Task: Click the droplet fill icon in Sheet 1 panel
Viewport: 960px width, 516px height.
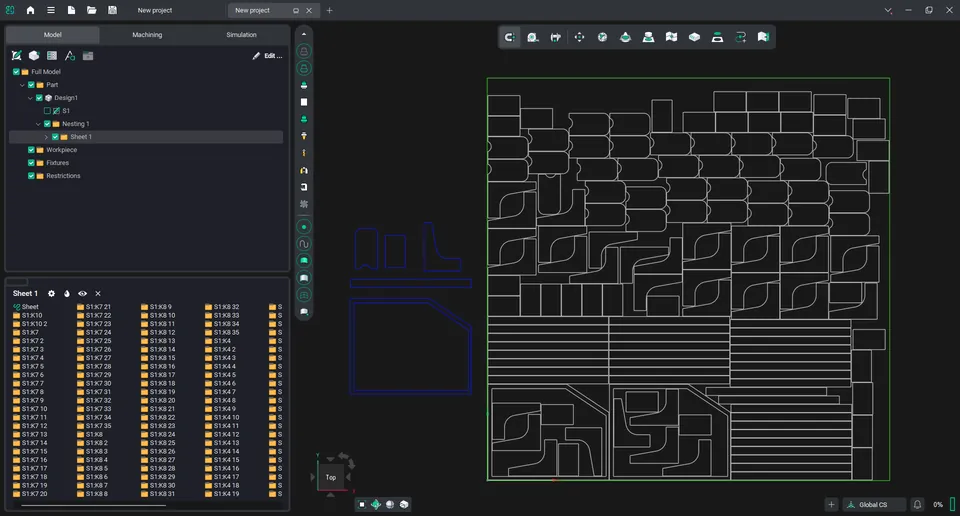Action: pyautogui.click(x=67, y=294)
